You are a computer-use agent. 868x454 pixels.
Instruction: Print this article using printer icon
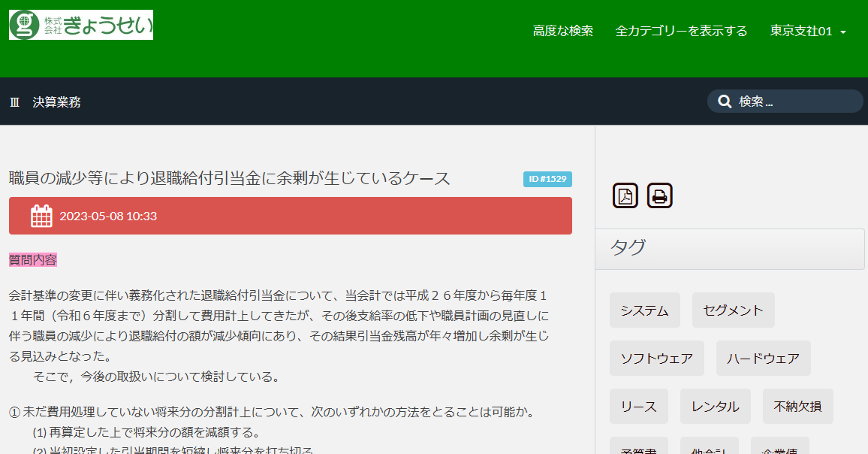pyautogui.click(x=659, y=196)
